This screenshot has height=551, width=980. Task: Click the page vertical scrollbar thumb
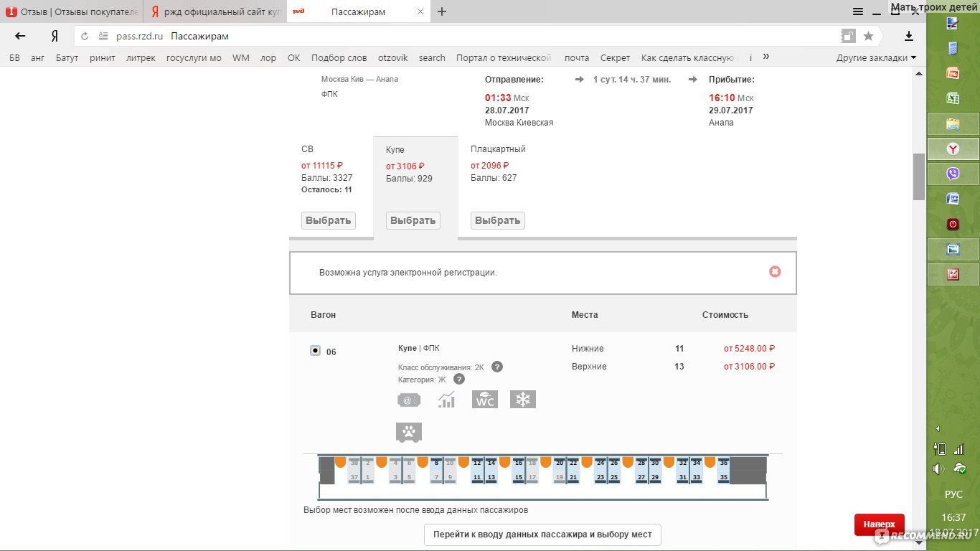pos(918,176)
